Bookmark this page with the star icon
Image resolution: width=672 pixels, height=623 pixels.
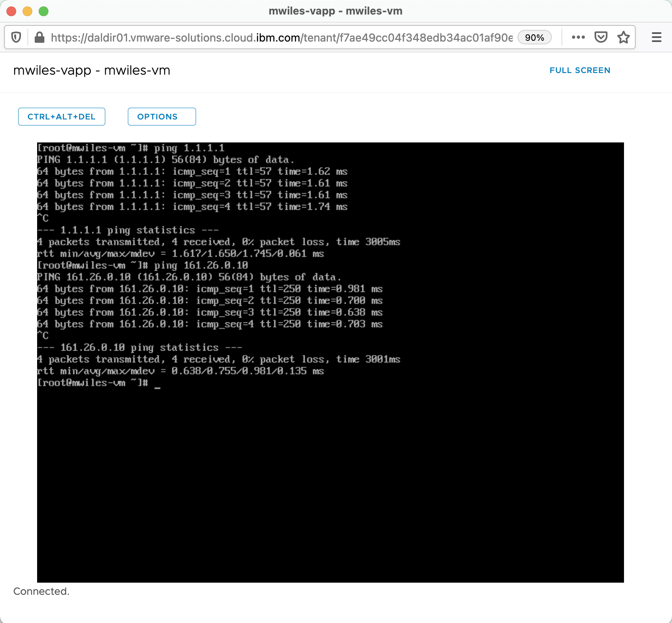tap(623, 38)
